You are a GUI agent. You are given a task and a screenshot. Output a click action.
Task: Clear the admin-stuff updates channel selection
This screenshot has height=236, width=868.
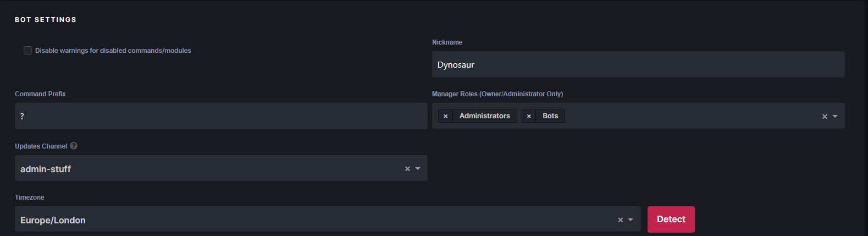(407, 169)
